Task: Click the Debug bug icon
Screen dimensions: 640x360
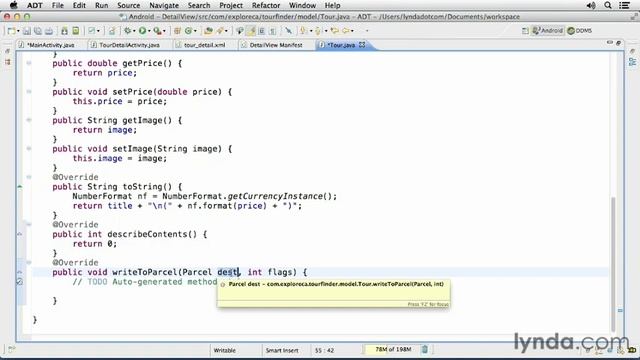Action: [x=128, y=31]
